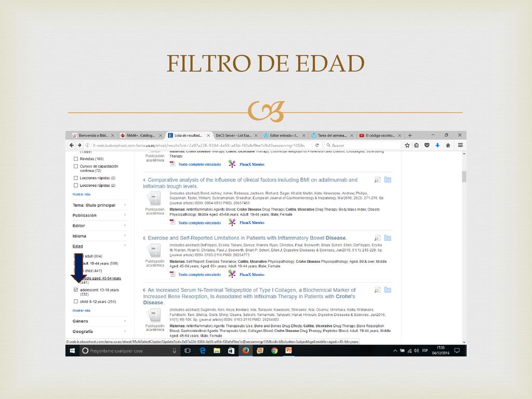Switch to the Editar entrada tab
Image resolution: width=532 pixels, height=399 pixels.
pyautogui.click(x=284, y=136)
